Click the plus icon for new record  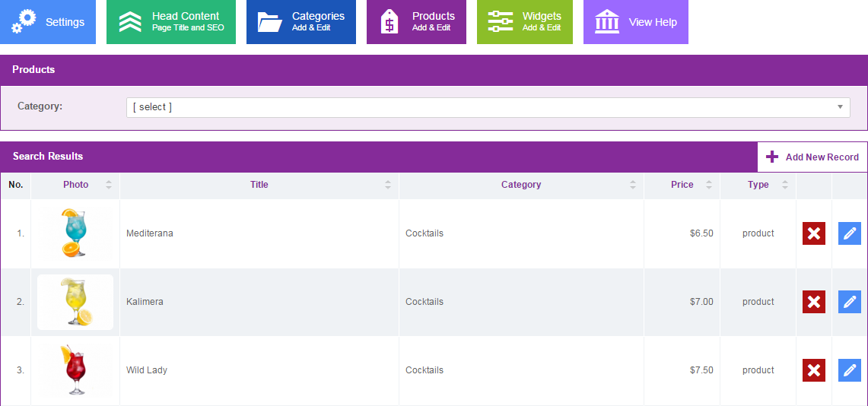click(x=772, y=157)
